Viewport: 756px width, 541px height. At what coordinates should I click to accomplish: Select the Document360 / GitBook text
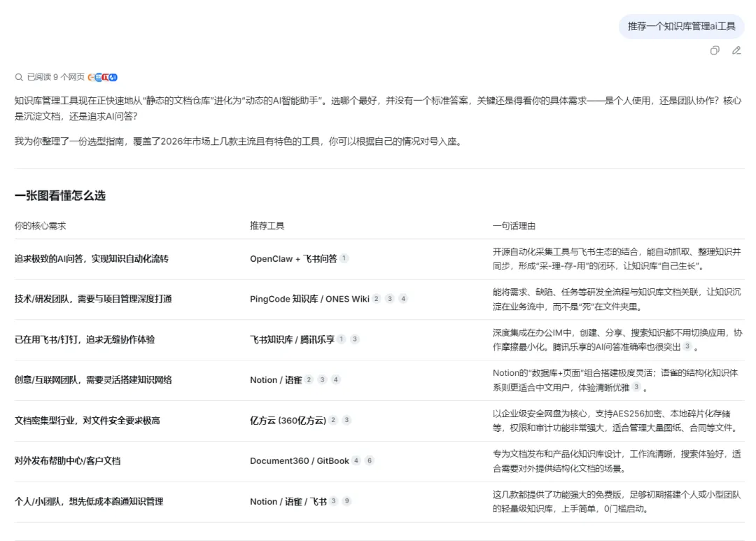(300, 461)
